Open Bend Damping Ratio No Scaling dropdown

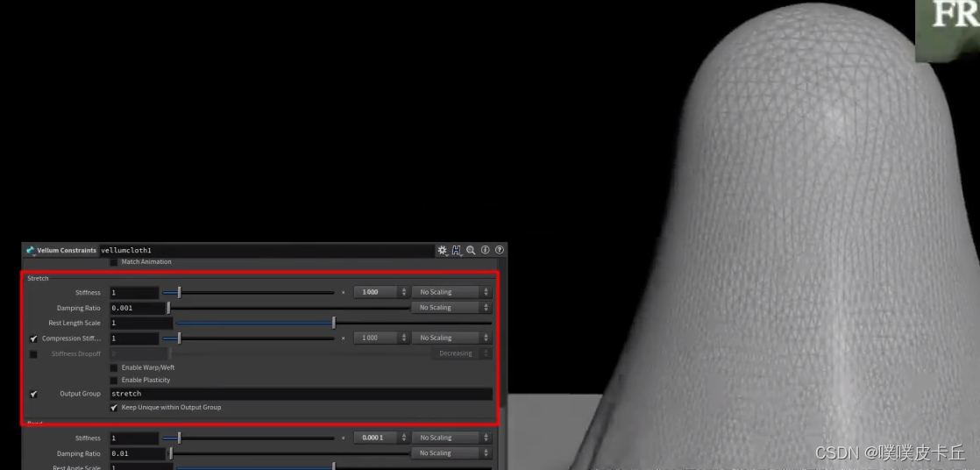pyautogui.click(x=452, y=453)
